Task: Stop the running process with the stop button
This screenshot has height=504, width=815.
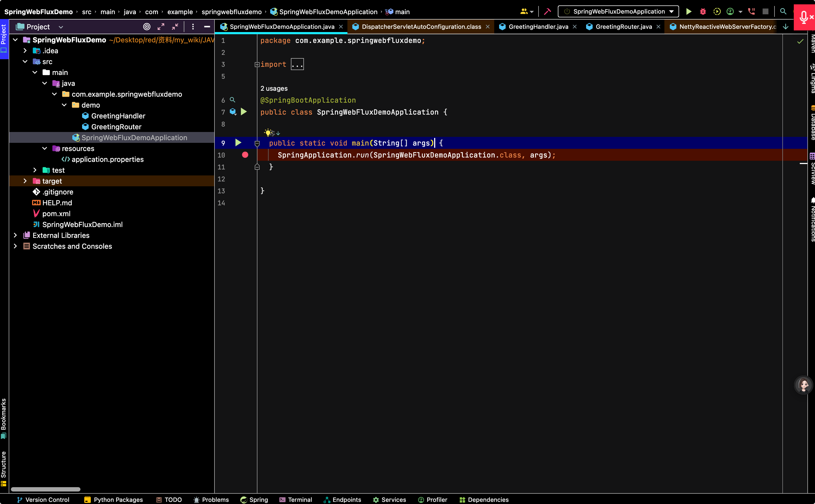Action: point(765,12)
